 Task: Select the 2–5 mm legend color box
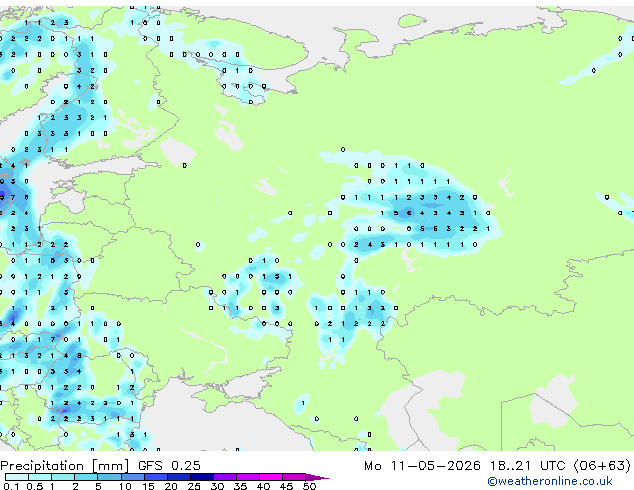coord(86,477)
